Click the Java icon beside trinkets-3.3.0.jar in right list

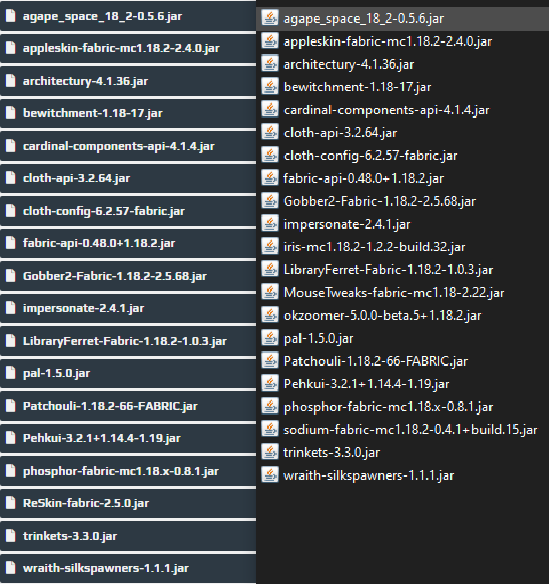tap(270, 452)
